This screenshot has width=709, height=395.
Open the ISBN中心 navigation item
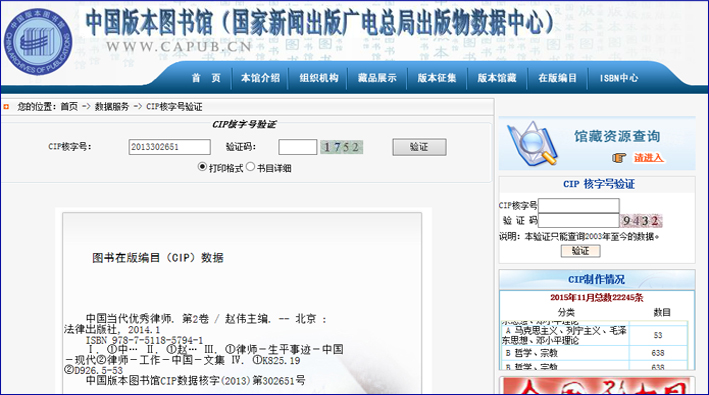[619, 78]
